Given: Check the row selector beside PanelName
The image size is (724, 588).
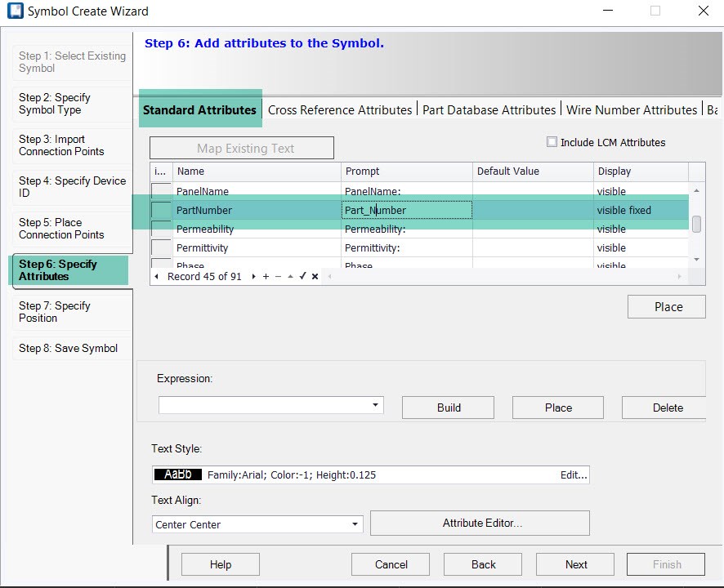Looking at the screenshot, I should [x=159, y=191].
